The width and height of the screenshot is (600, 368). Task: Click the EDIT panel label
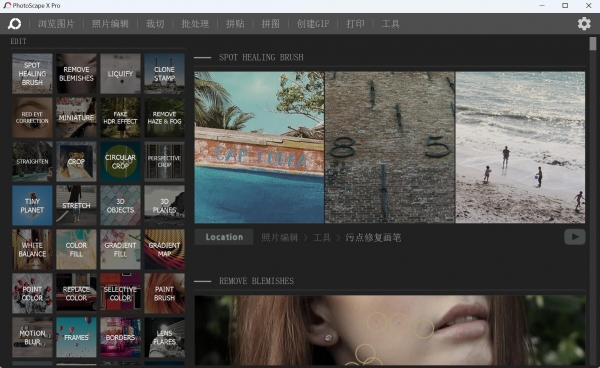pos(18,41)
